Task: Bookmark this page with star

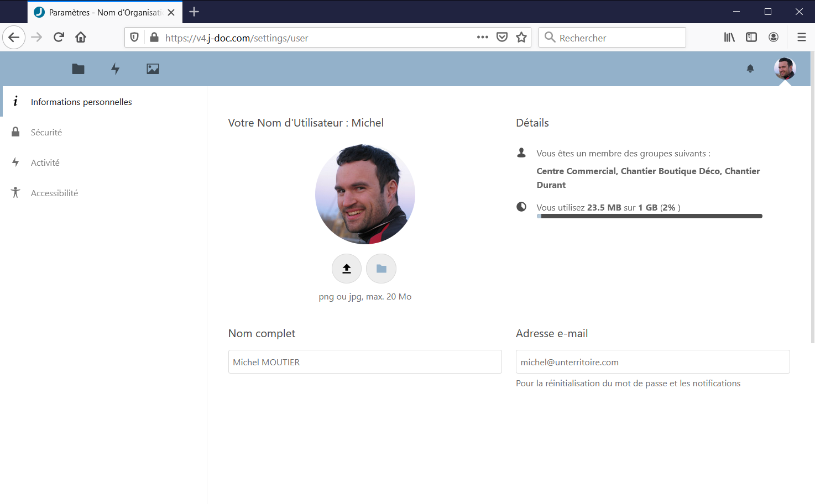Action: (521, 38)
